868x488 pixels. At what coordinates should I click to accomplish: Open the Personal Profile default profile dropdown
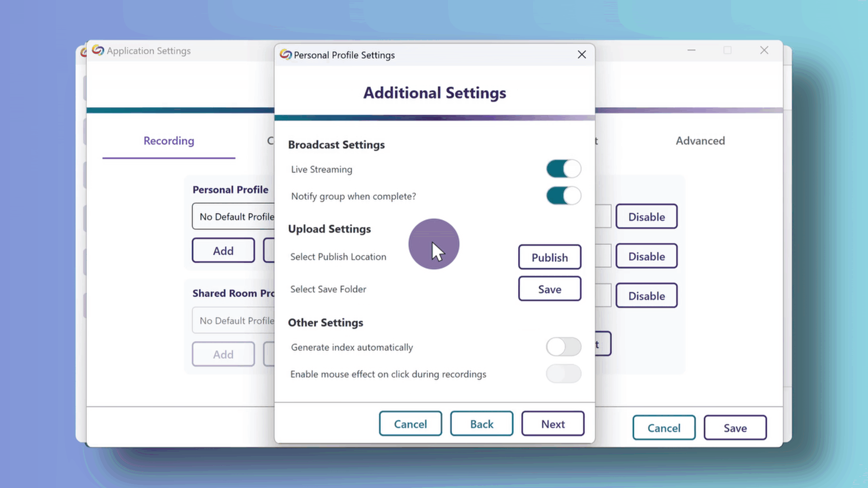(235, 216)
